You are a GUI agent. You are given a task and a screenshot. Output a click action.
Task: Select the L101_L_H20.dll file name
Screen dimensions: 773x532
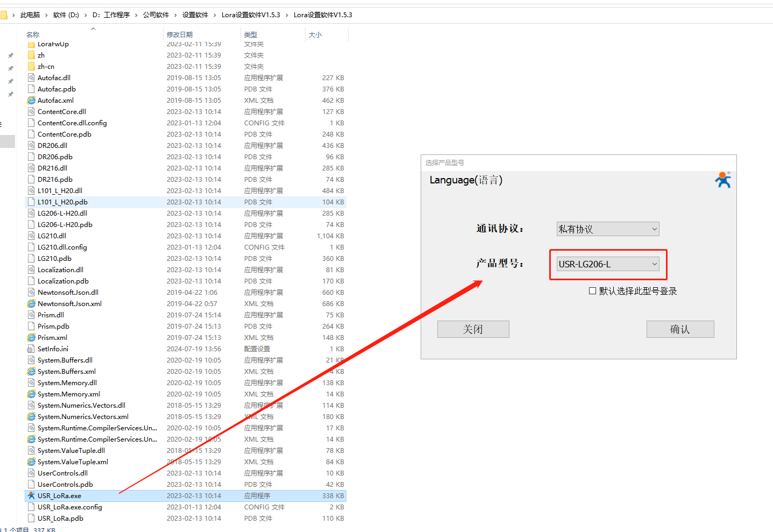point(60,190)
